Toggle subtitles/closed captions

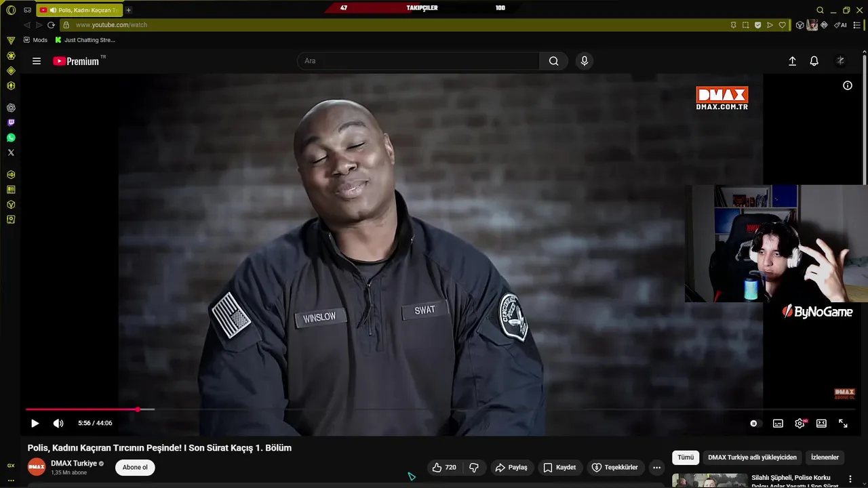coord(778,424)
